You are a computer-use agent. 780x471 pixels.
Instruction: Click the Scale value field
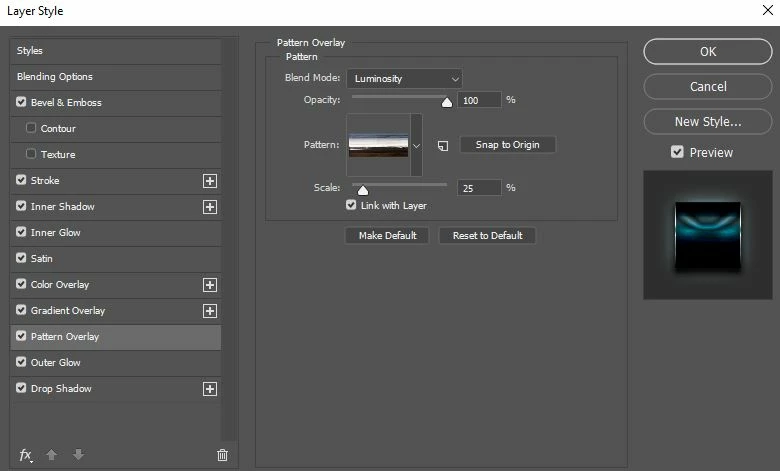tap(479, 188)
